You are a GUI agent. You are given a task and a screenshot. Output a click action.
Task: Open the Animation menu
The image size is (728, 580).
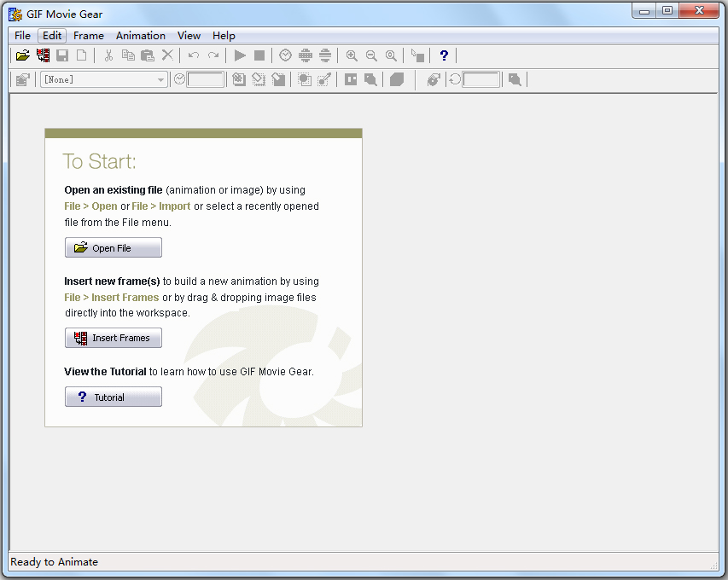pyautogui.click(x=141, y=36)
